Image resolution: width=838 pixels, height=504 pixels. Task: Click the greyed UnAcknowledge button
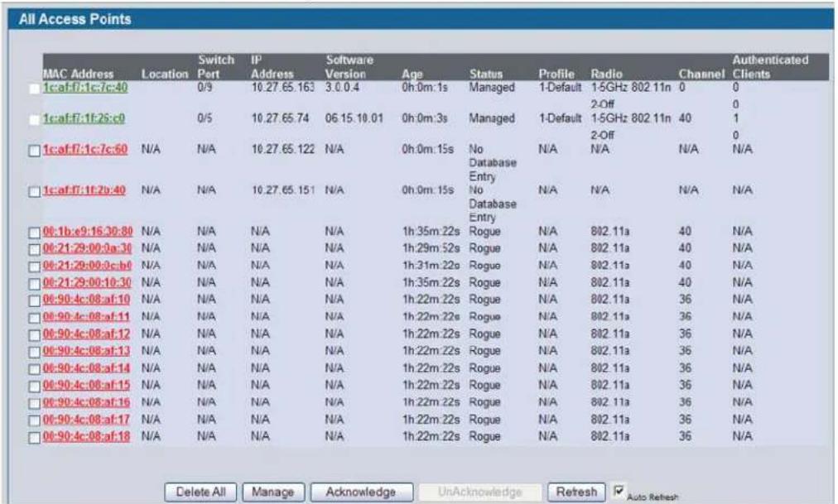479,492
